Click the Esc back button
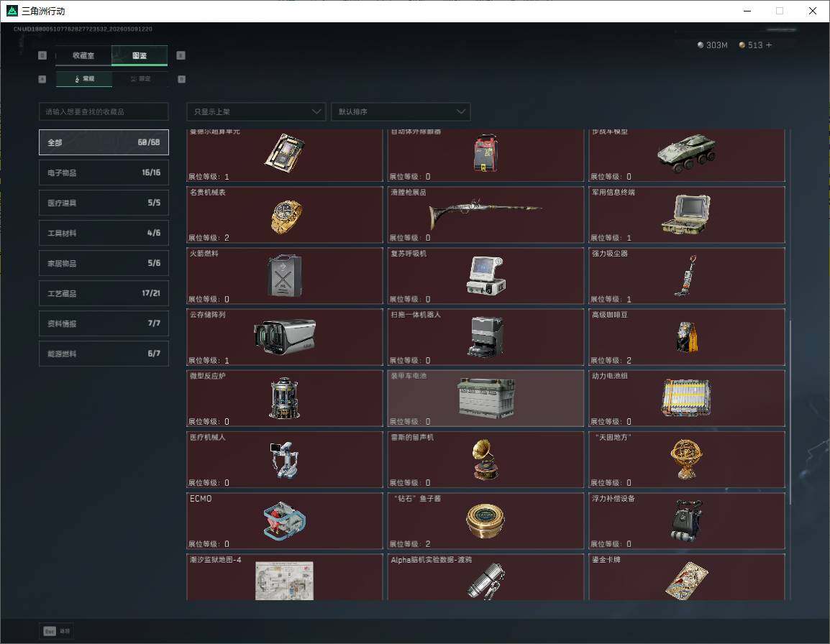The width and height of the screenshot is (830, 644). 56,631
